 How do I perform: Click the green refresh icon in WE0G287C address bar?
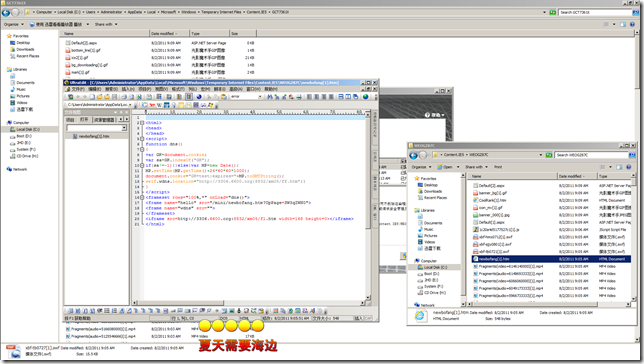click(549, 155)
